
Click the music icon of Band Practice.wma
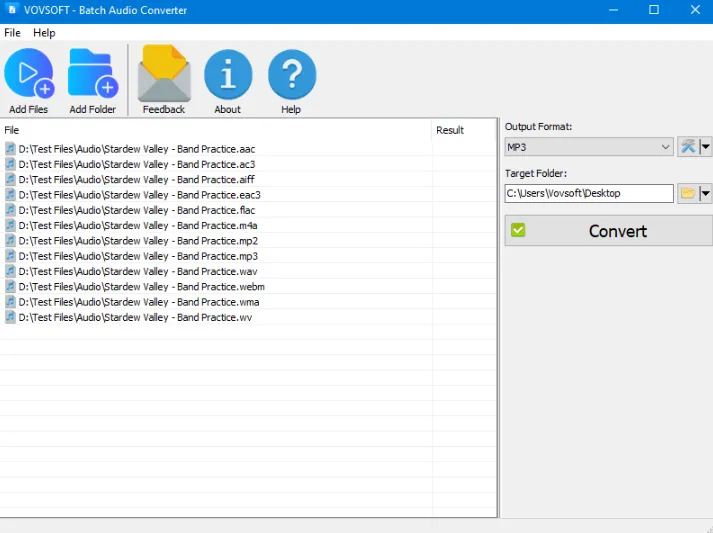[x=10, y=302]
